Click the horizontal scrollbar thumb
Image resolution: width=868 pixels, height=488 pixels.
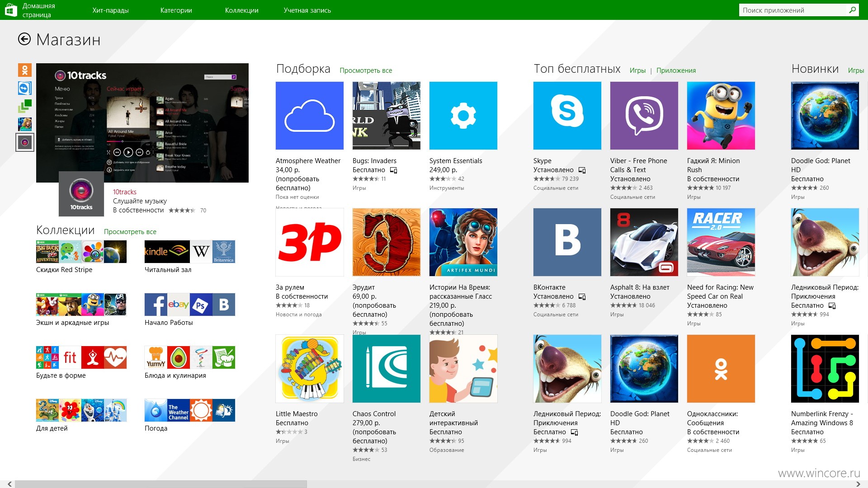point(161,484)
